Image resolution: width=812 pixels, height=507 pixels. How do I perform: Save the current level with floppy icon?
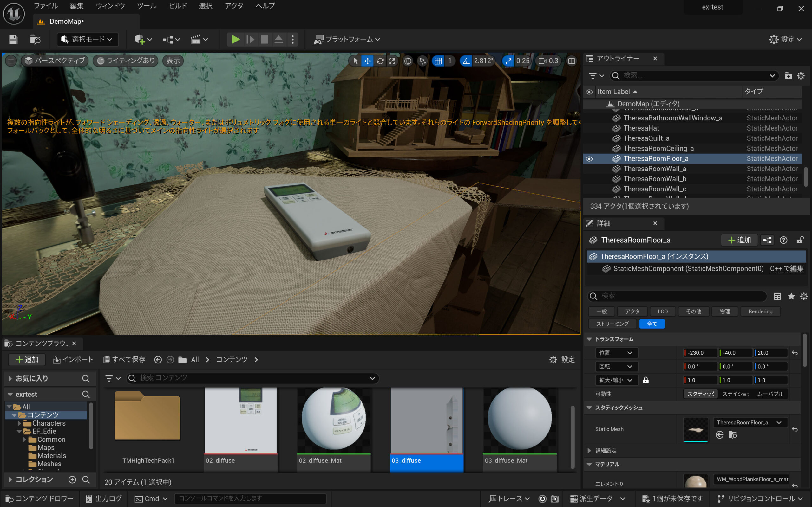click(13, 40)
